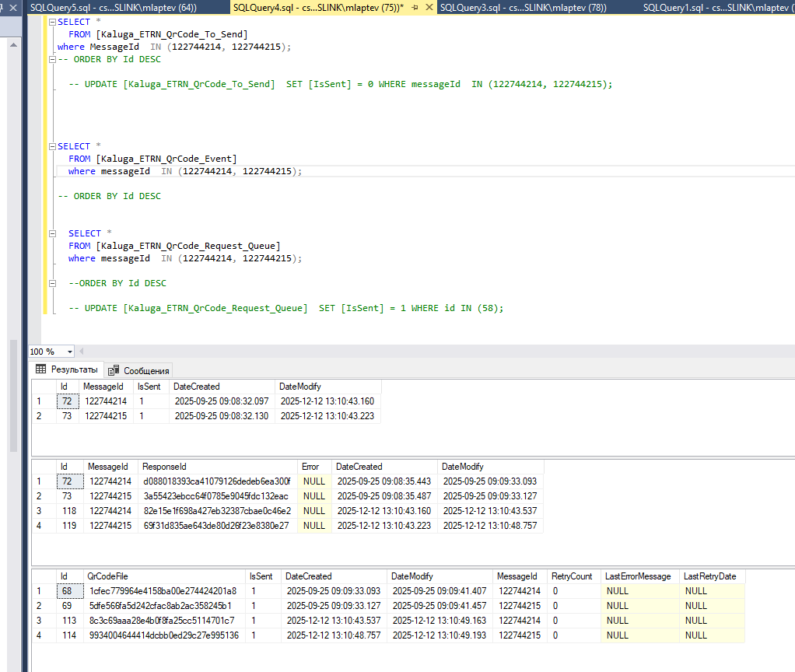Open the SQLQuery1.sql tab
The height and width of the screenshot is (672, 795).
click(716, 8)
